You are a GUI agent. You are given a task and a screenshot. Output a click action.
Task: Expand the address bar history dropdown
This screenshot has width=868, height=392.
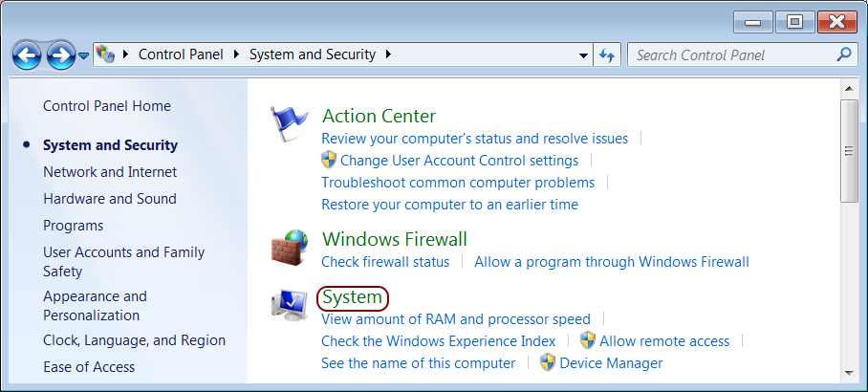[x=583, y=55]
